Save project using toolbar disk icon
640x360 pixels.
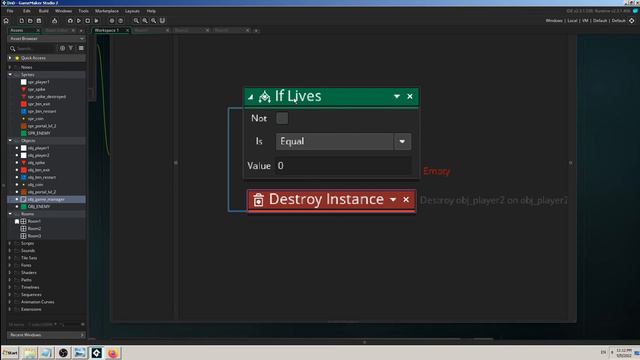(x=39, y=20)
